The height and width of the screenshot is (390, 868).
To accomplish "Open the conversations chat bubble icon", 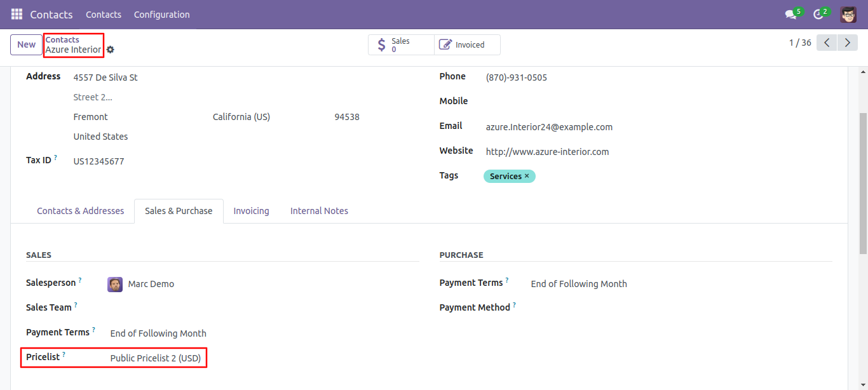I will [x=790, y=14].
